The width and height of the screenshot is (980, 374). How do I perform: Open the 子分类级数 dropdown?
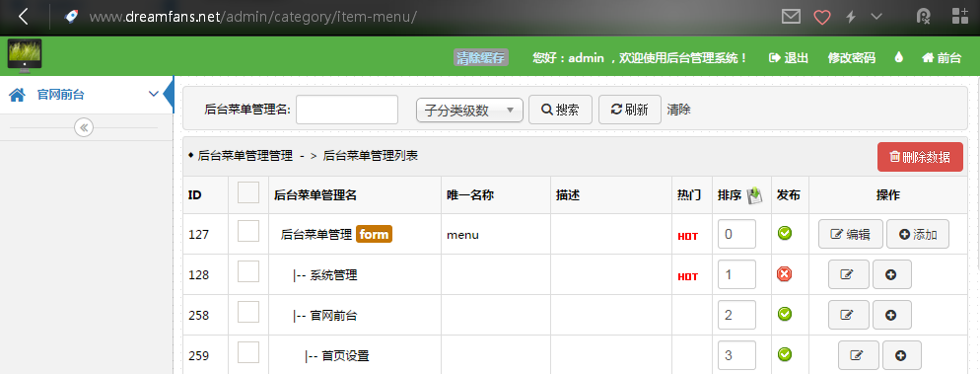tap(469, 111)
